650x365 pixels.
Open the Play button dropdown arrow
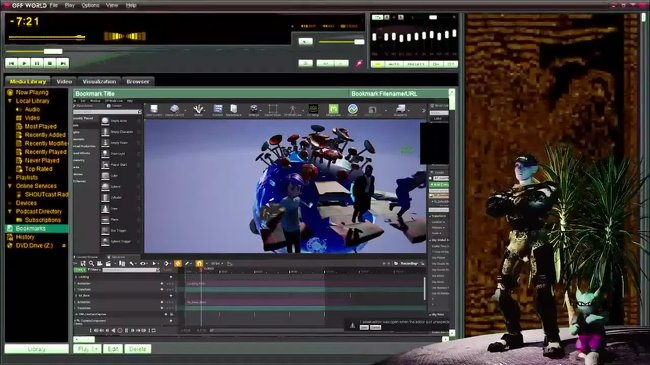(x=96, y=349)
